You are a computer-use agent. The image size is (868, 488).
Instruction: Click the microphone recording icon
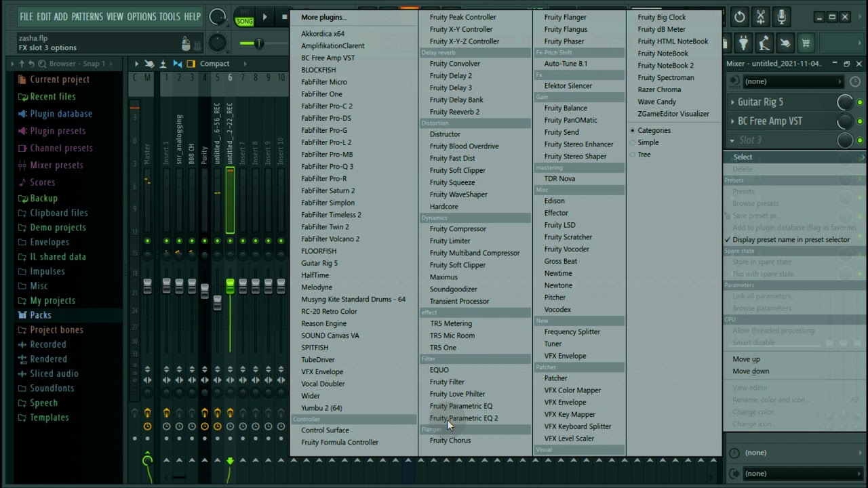click(x=782, y=17)
